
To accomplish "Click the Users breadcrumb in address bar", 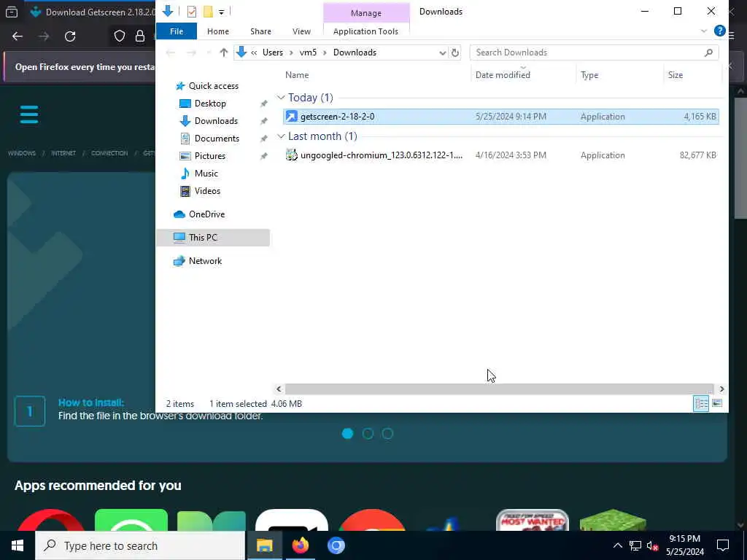I will point(273,52).
